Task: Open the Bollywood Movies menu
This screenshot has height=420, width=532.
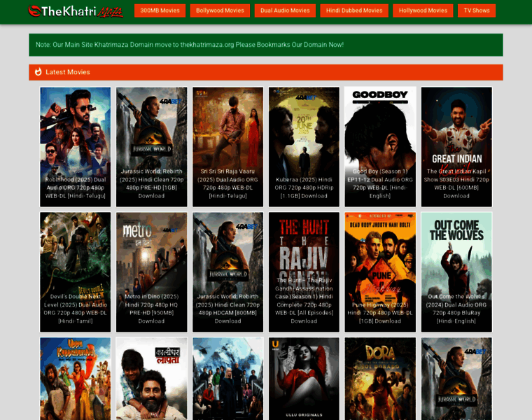Action: click(x=220, y=10)
